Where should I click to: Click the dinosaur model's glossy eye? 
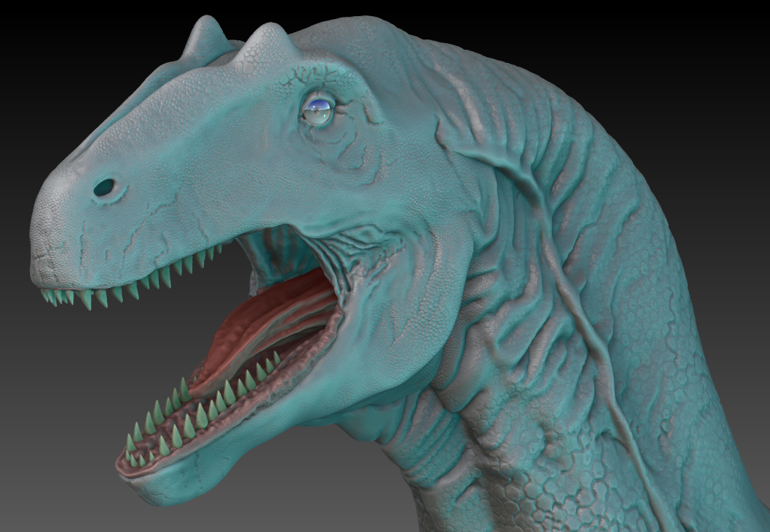(x=317, y=111)
